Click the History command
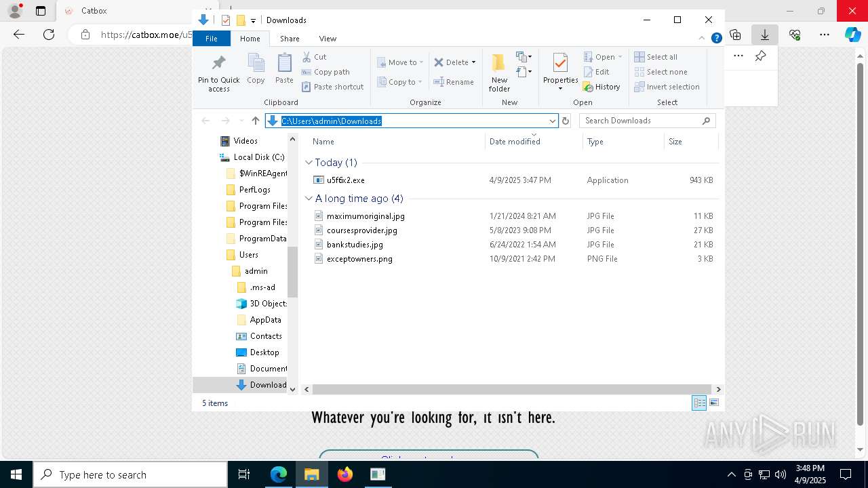Image resolution: width=868 pixels, height=488 pixels. tap(601, 87)
